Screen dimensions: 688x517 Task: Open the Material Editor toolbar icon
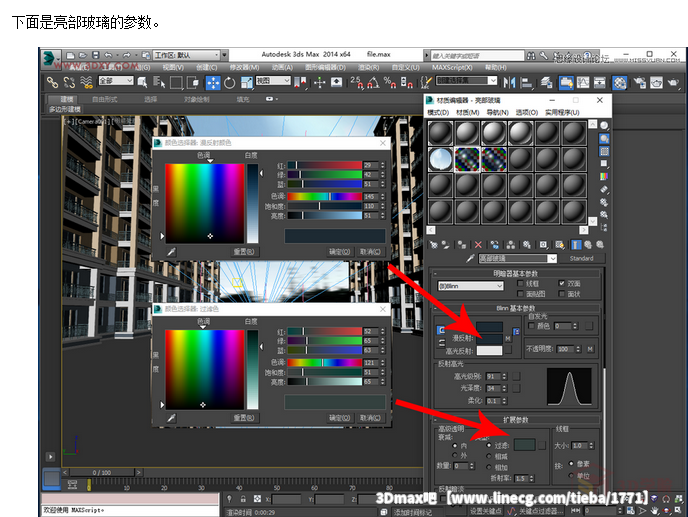[x=619, y=83]
